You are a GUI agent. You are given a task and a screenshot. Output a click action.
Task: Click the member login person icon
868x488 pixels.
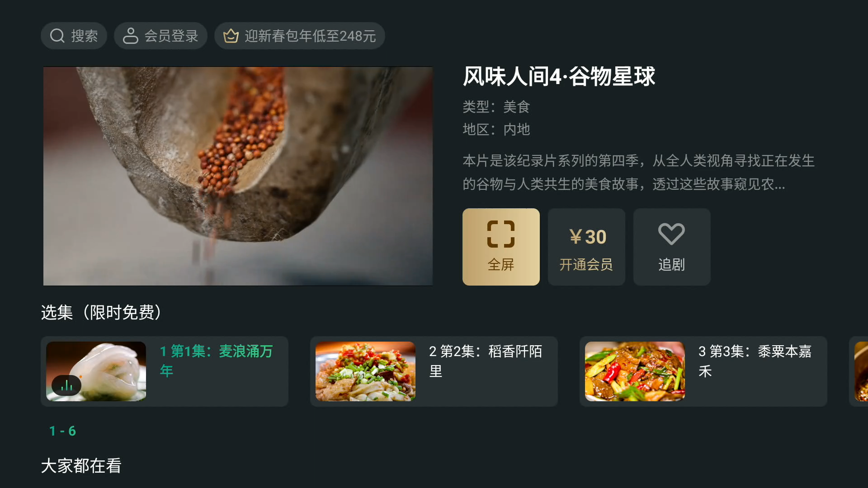[x=131, y=36]
